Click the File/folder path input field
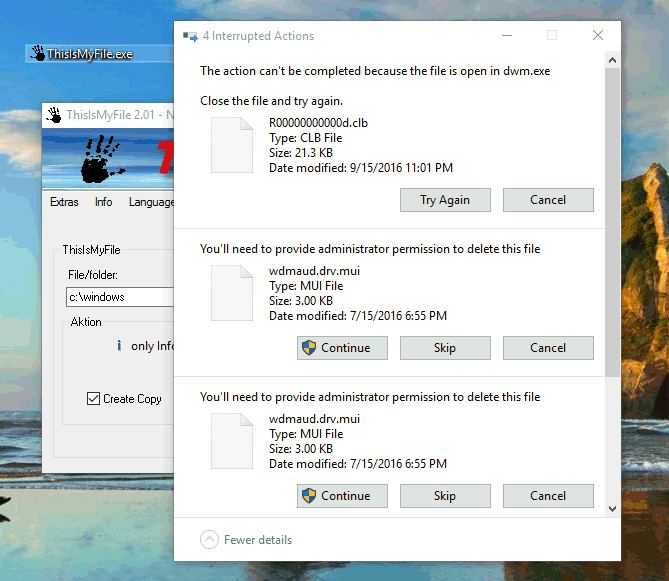This screenshot has width=669, height=581. (120, 297)
